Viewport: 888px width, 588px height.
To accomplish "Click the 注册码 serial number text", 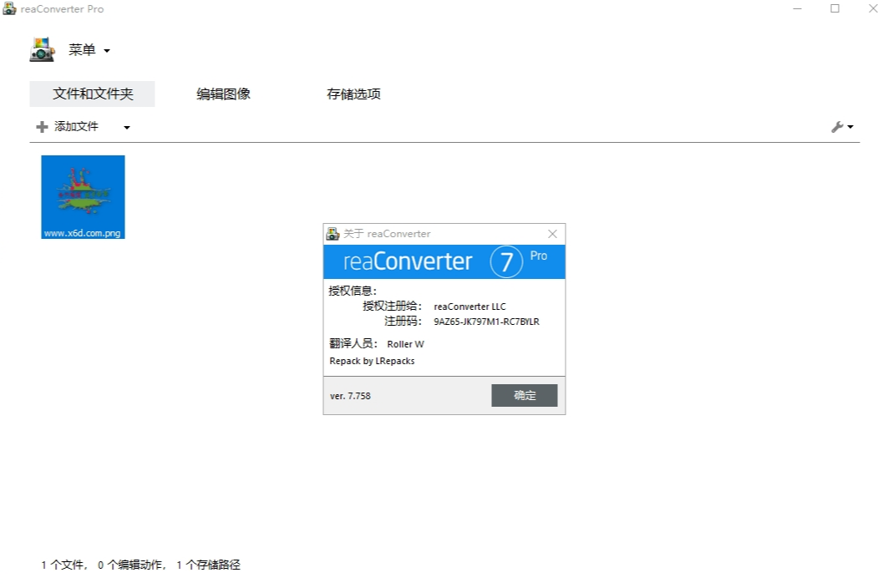I will pos(486,322).
